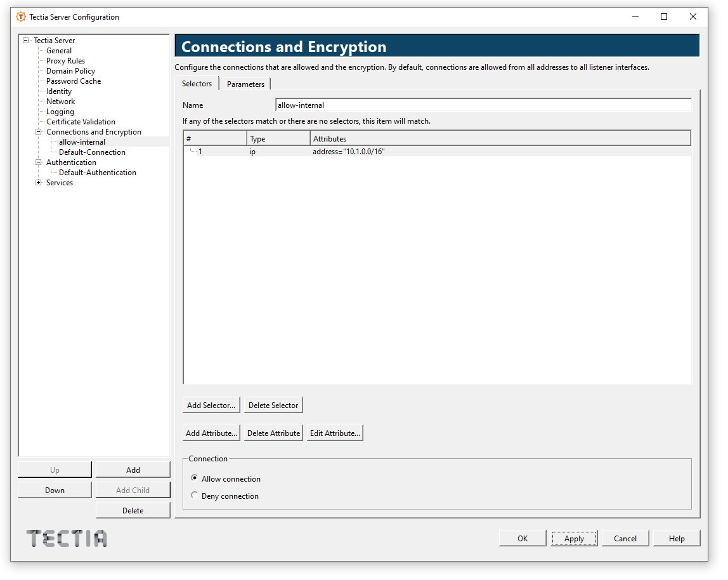Image resolution: width=728 pixels, height=580 pixels.
Task: Cancel the configuration dialog
Action: (625, 539)
